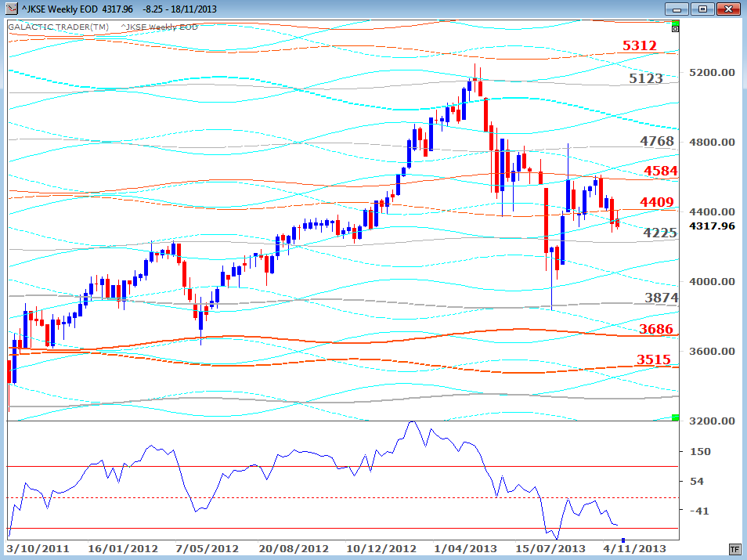Click the 4/11/2013 date label
This screenshot has height=560, width=747.
[634, 548]
